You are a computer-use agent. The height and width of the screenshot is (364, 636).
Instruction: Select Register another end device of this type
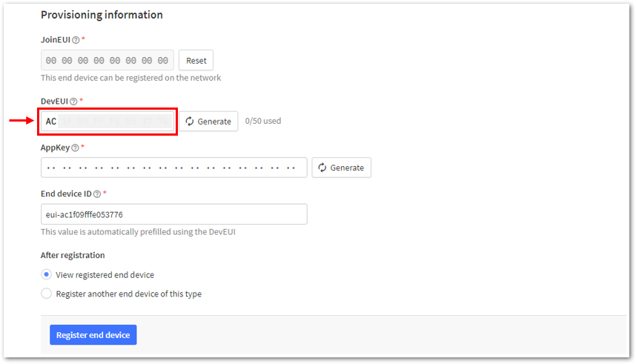coord(46,294)
